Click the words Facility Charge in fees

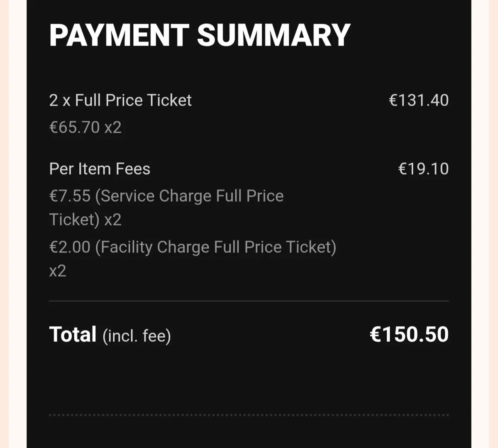coord(155,247)
